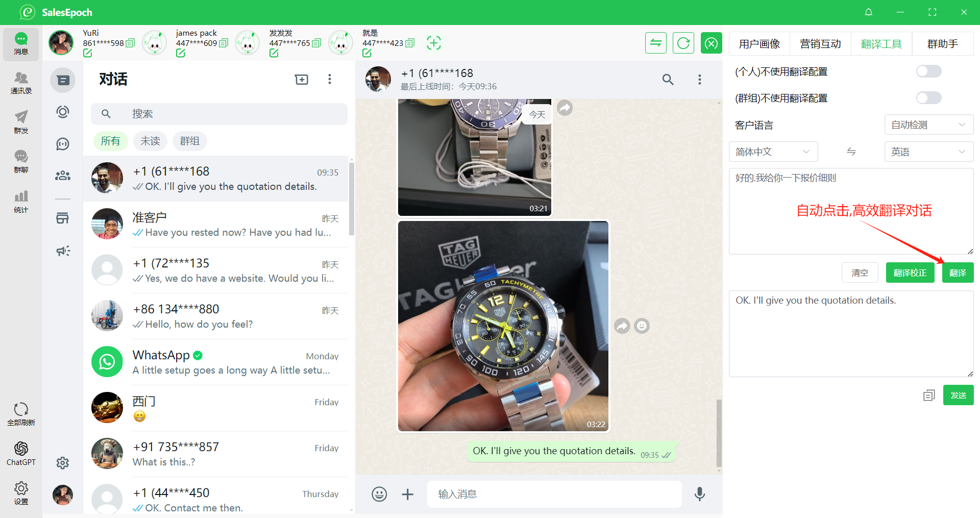
Task: Open the WhatsApp status ring icon
Action: (x=63, y=112)
